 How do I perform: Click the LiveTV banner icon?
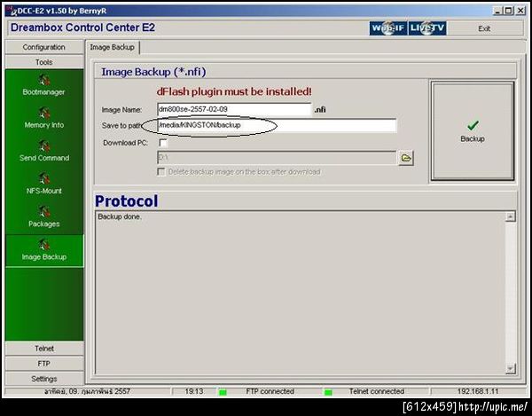click(427, 27)
